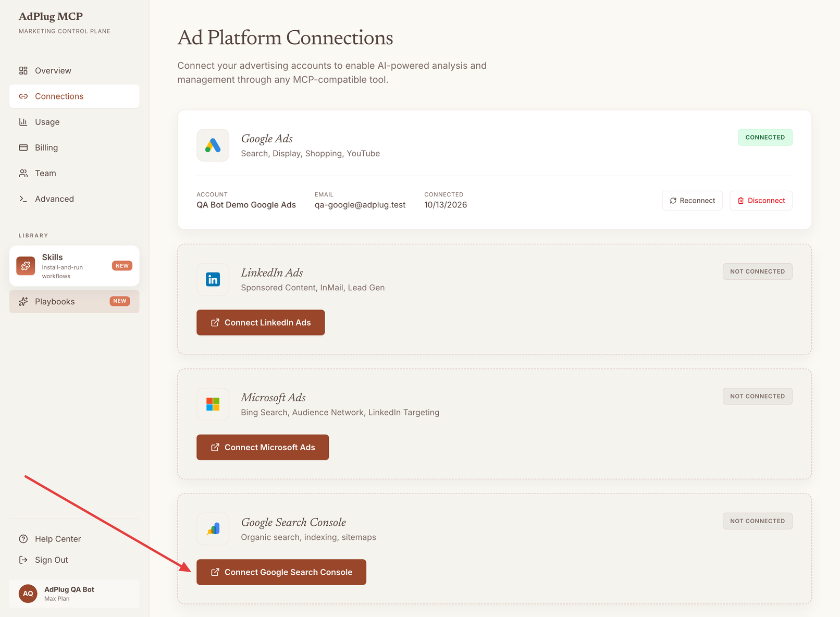
Task: Click the Google Ads heading
Action: [x=267, y=139]
